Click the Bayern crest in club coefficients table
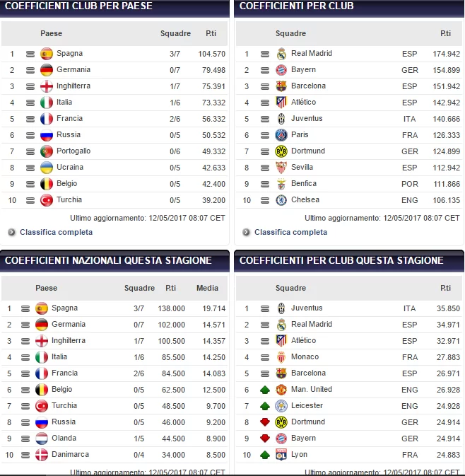The image size is (465, 476). point(281,70)
